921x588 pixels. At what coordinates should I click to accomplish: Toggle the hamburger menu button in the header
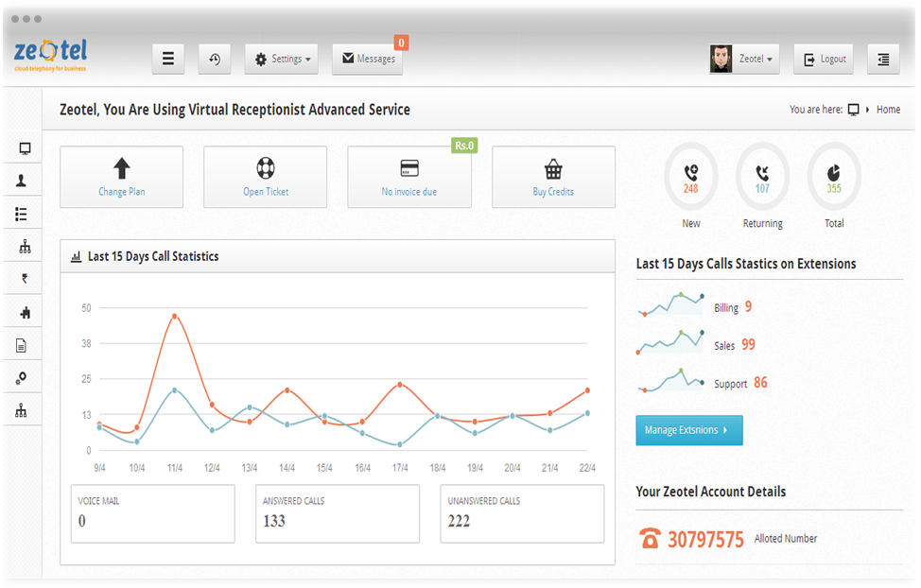(168, 59)
